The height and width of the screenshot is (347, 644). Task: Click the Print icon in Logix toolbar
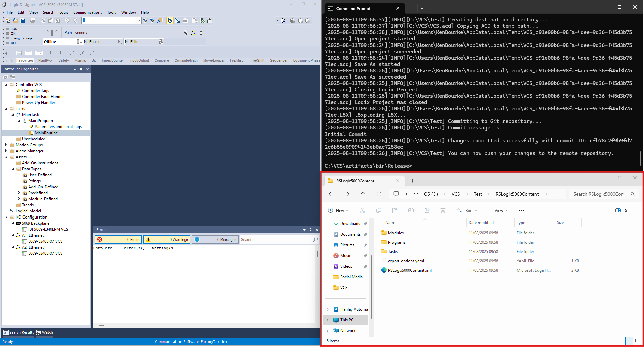pos(33,21)
